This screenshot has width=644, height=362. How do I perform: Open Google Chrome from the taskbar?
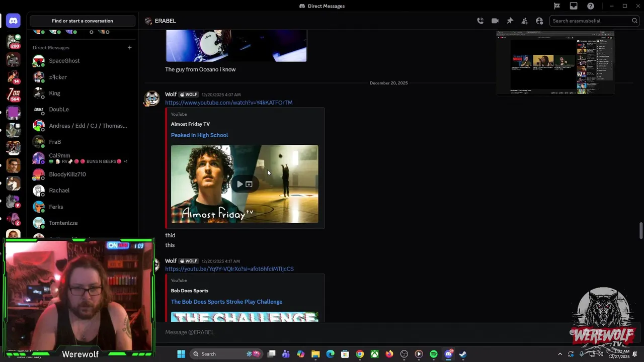(360, 354)
